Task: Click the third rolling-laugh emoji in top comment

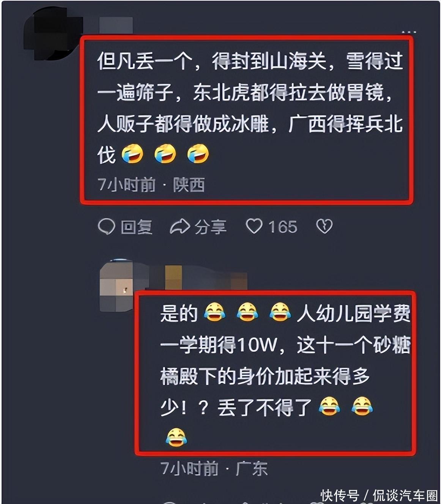Action: [198, 154]
